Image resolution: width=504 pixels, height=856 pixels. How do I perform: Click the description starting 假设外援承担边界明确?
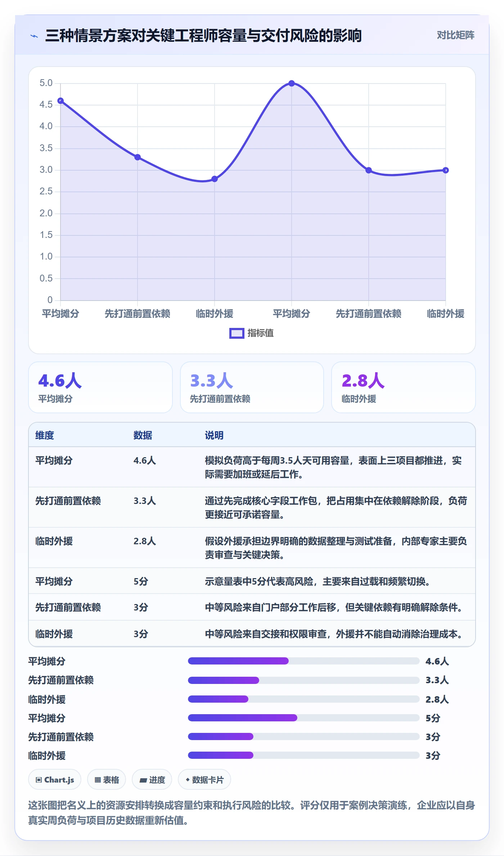click(336, 548)
